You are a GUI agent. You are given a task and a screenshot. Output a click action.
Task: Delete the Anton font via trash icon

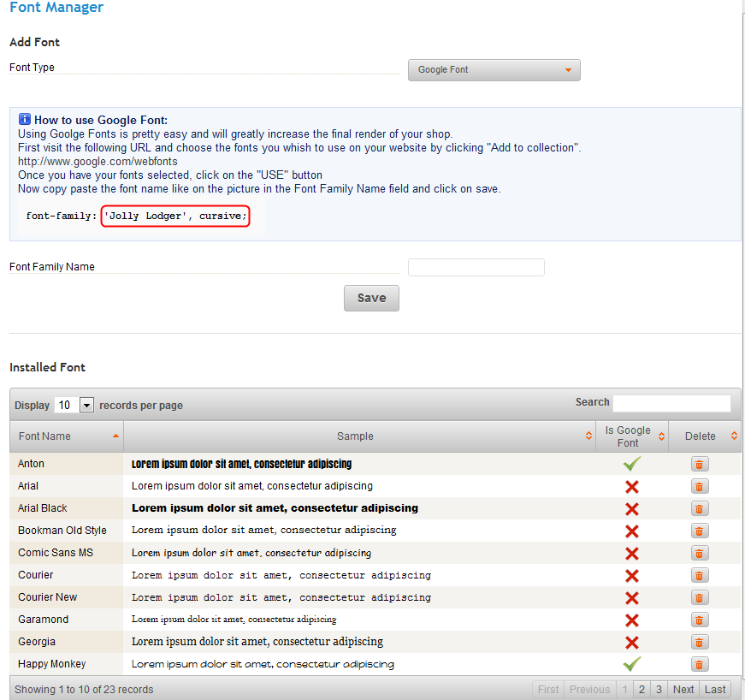point(700,465)
